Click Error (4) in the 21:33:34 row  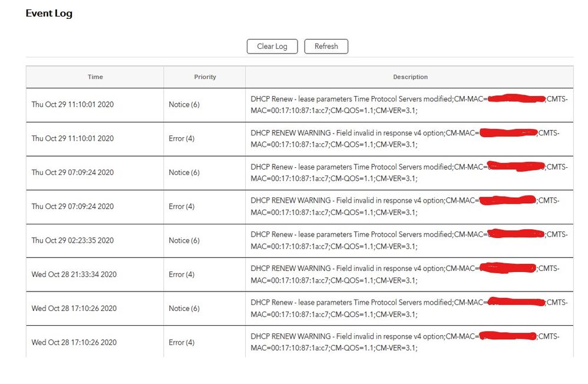[181, 274]
